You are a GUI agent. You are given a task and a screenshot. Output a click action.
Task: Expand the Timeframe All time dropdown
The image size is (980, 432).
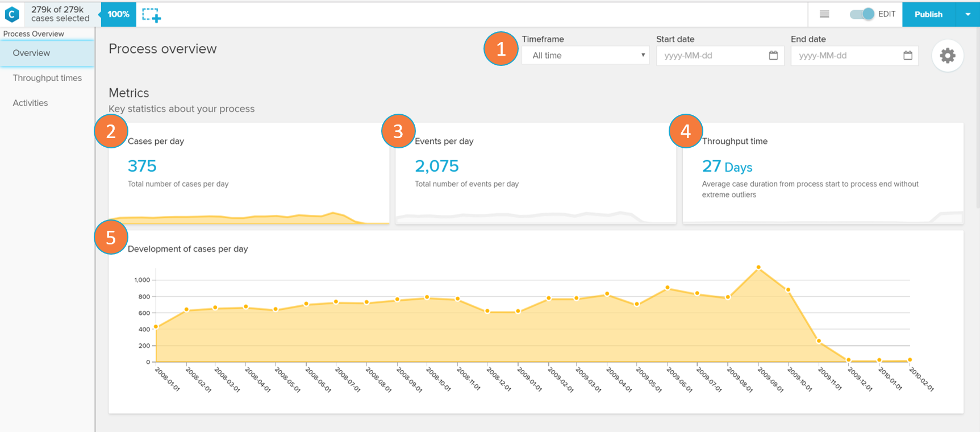[x=585, y=56]
